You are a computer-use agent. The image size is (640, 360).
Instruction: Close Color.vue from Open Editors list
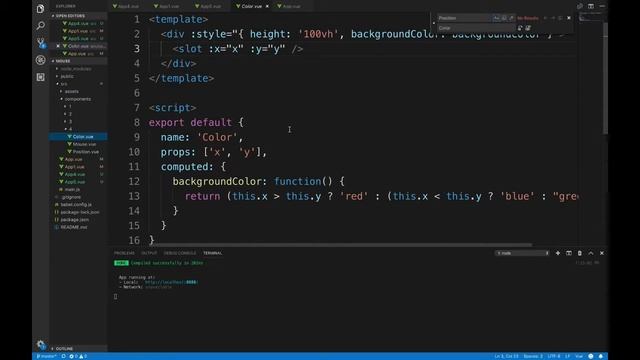58,46
